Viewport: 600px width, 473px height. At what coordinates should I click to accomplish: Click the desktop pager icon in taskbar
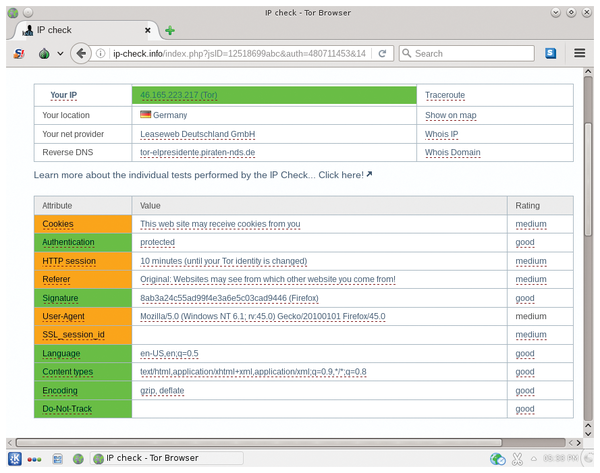click(57, 459)
